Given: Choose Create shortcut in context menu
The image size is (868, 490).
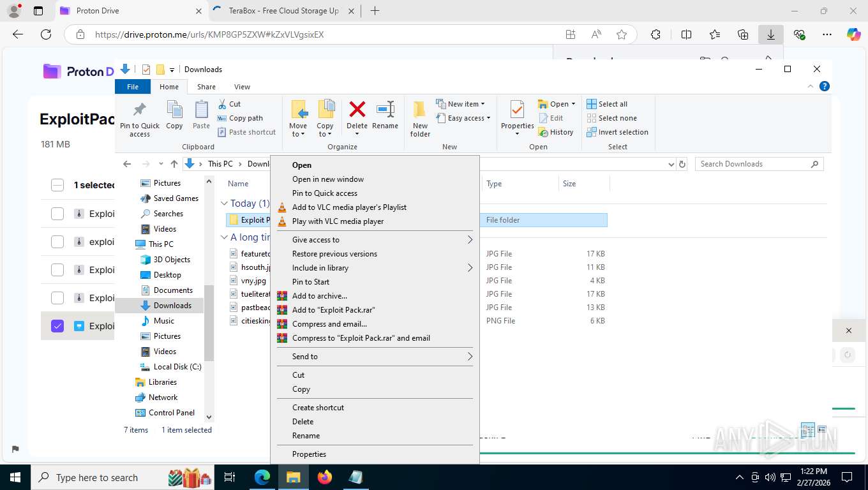Looking at the screenshot, I should [x=375, y=408].
